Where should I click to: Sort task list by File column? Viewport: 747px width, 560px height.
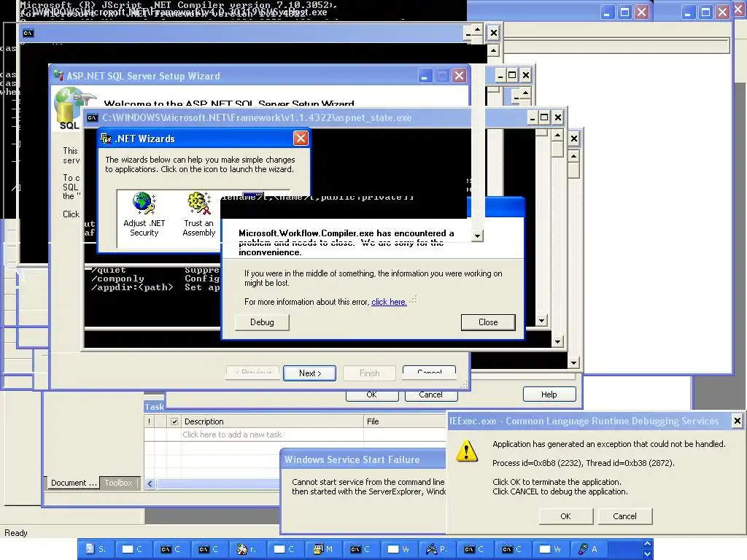[404, 421]
